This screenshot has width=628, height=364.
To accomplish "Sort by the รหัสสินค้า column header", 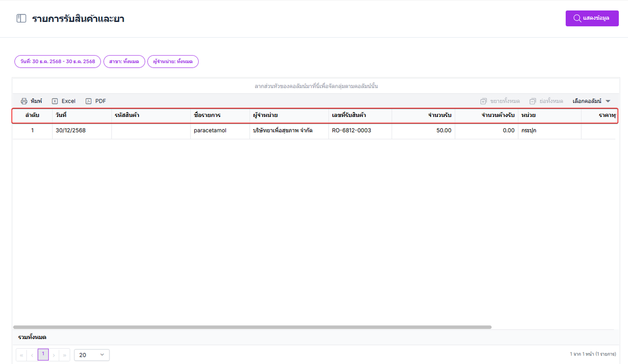I will pyautogui.click(x=151, y=116).
